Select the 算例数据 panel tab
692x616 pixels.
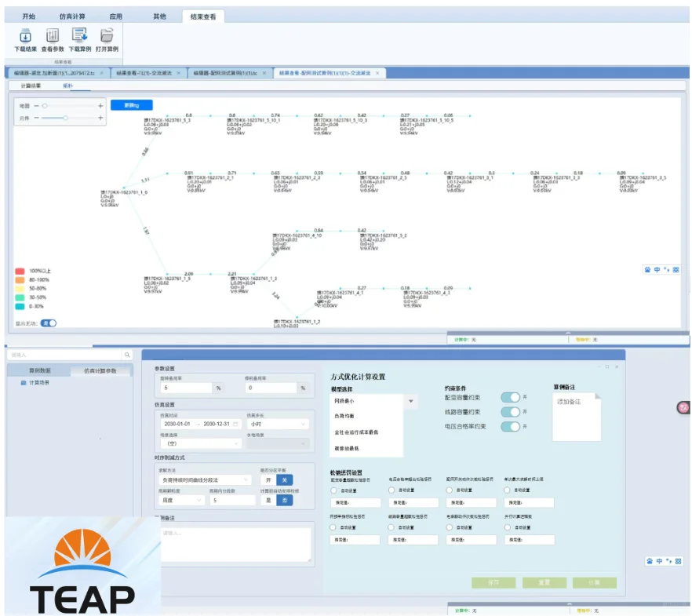pos(40,370)
